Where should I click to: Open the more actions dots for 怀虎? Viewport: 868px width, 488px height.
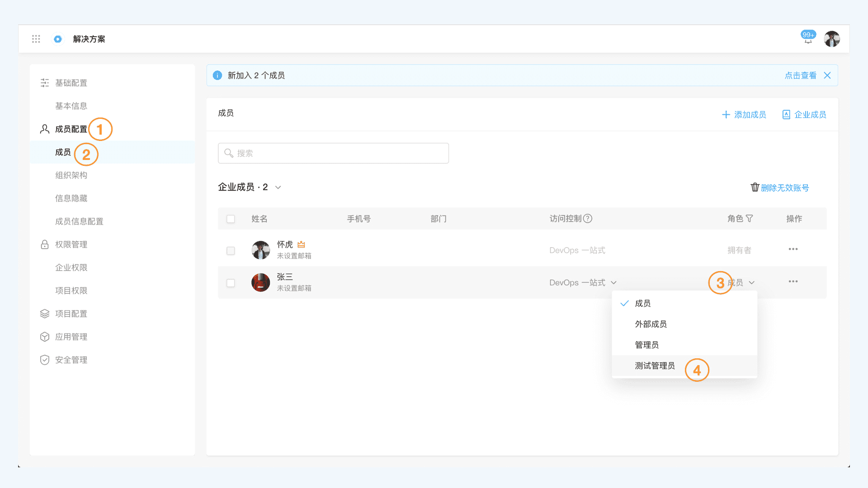point(793,249)
